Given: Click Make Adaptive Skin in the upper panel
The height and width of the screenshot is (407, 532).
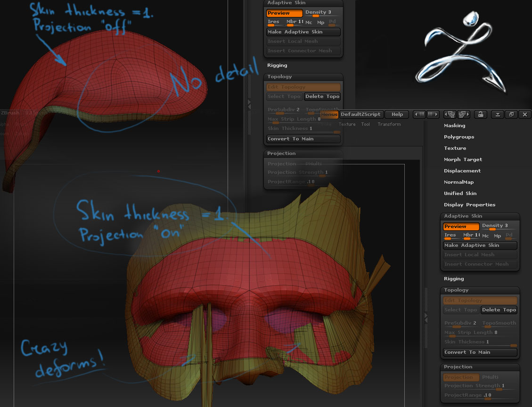Looking at the screenshot, I should (x=303, y=32).
